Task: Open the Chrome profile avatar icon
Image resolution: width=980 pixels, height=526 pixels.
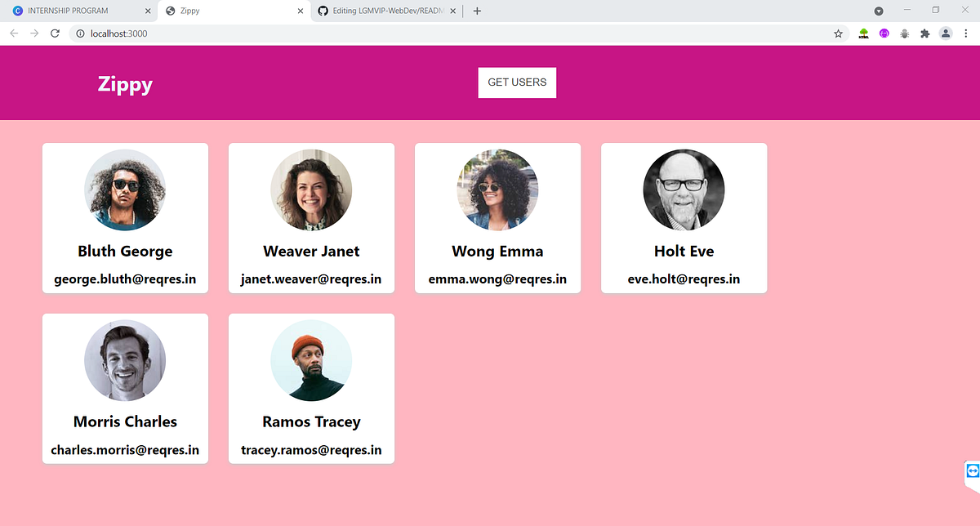Action: [x=946, y=33]
